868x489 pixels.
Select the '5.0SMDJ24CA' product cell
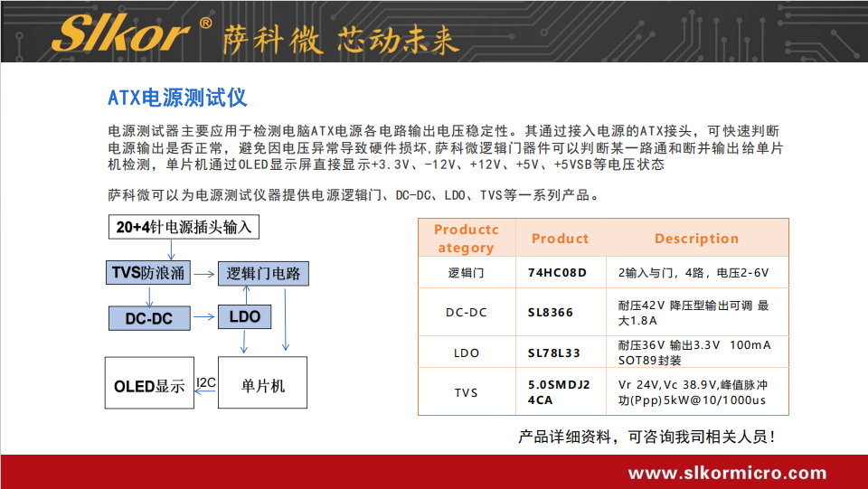click(561, 392)
